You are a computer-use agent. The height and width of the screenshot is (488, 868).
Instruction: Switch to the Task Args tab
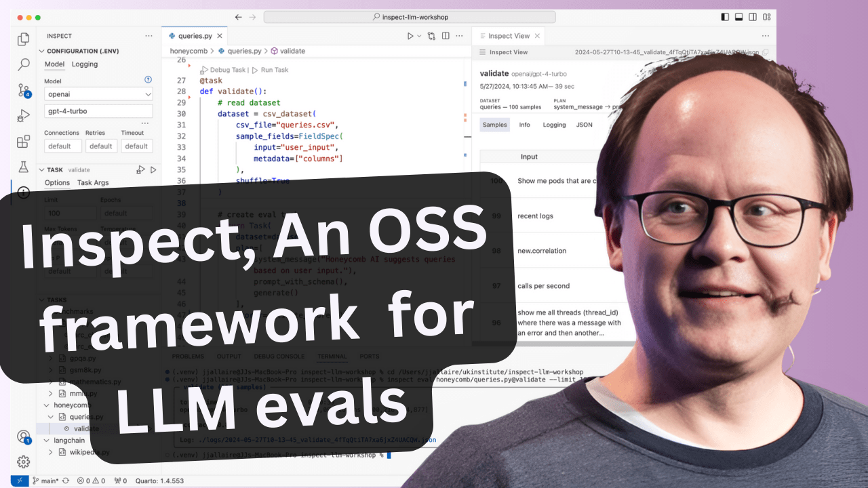coord(93,182)
